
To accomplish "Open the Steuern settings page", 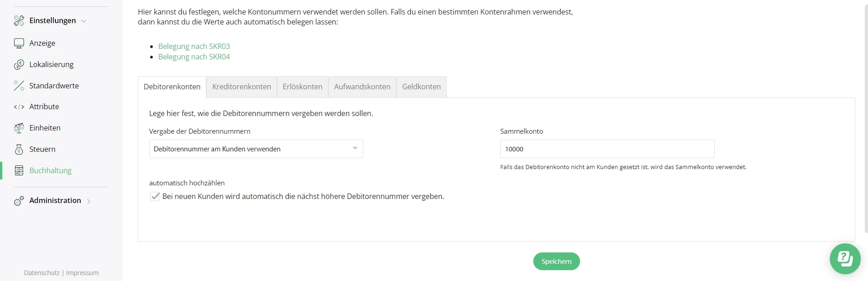I will pos(42,149).
